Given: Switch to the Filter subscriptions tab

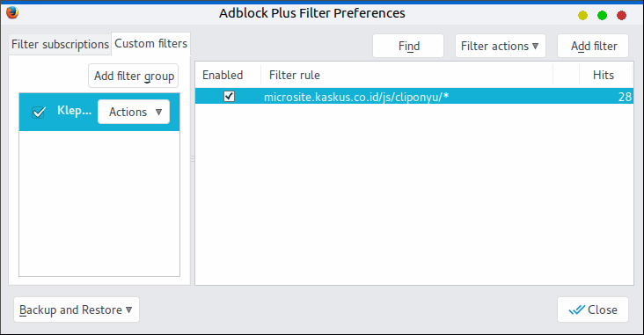Looking at the screenshot, I should pyautogui.click(x=60, y=44).
